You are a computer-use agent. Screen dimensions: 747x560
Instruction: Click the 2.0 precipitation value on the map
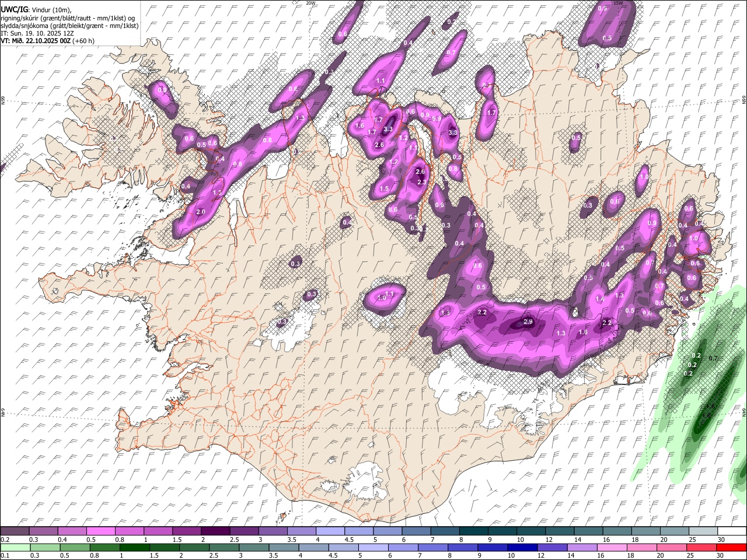[x=201, y=212]
